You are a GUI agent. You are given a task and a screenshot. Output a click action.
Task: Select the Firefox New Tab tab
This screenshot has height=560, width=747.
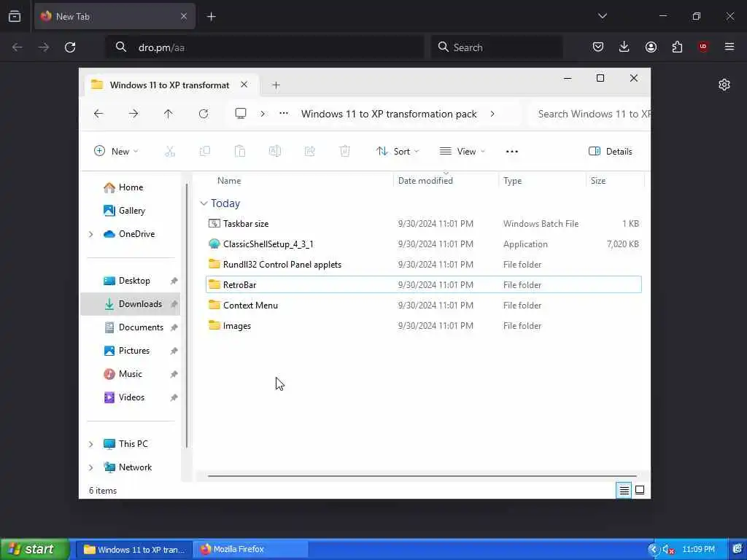(115, 16)
